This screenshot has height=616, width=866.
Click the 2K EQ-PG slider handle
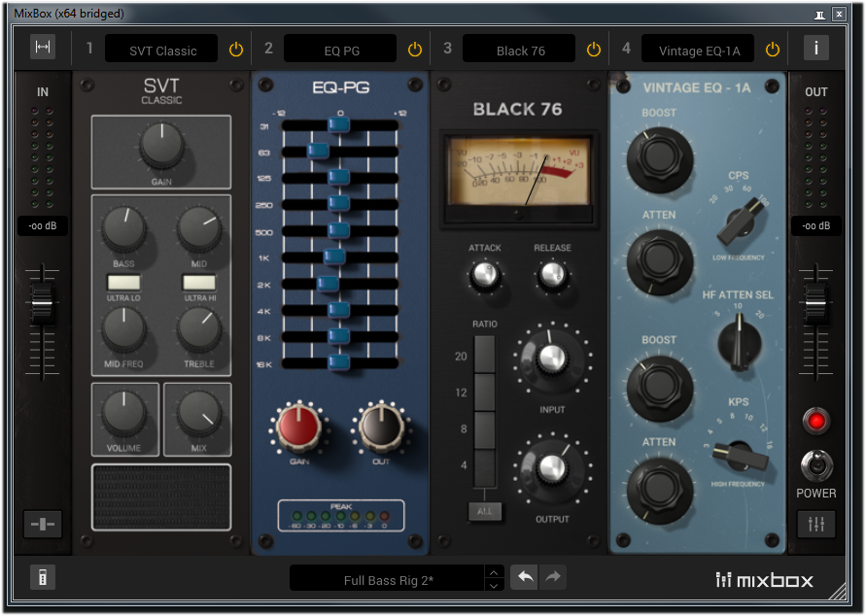(x=328, y=283)
